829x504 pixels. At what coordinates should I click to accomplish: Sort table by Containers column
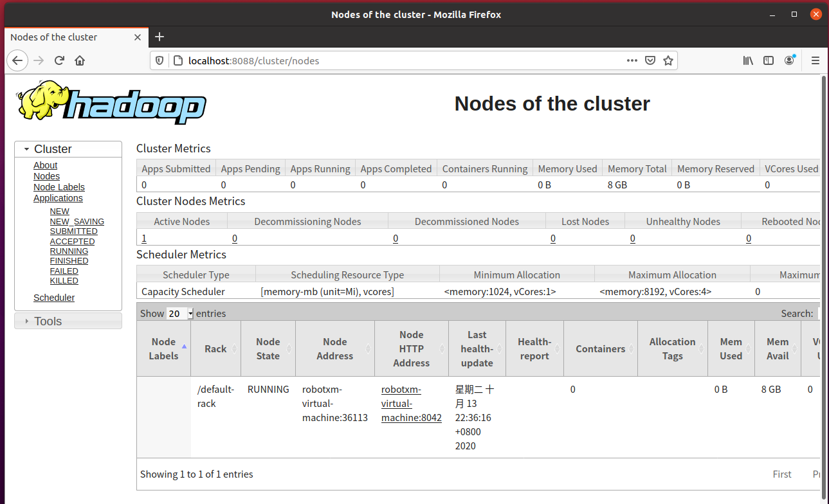600,349
